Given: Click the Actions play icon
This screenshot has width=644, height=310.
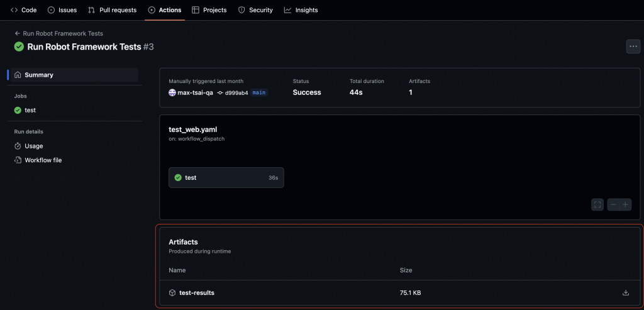Looking at the screenshot, I should [x=152, y=10].
